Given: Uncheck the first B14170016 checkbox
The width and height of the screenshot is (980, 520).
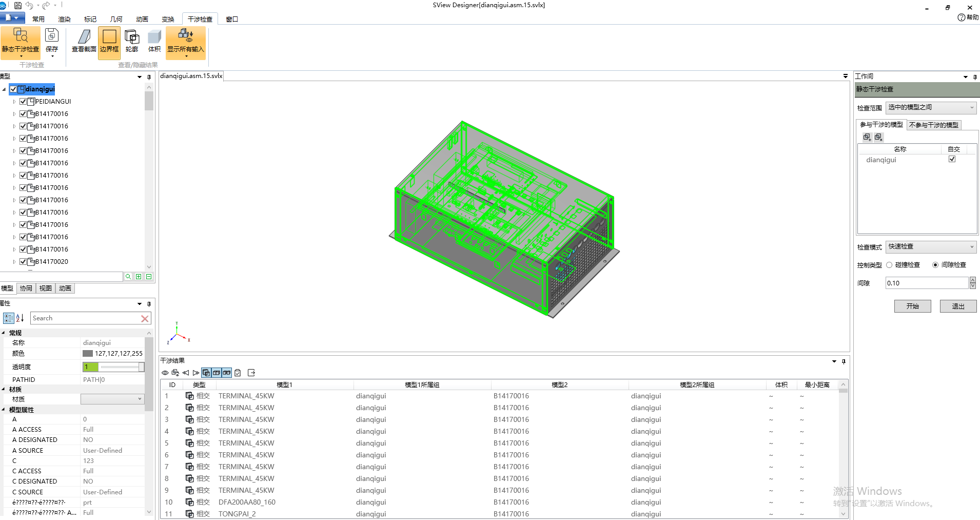Looking at the screenshot, I should coord(23,114).
